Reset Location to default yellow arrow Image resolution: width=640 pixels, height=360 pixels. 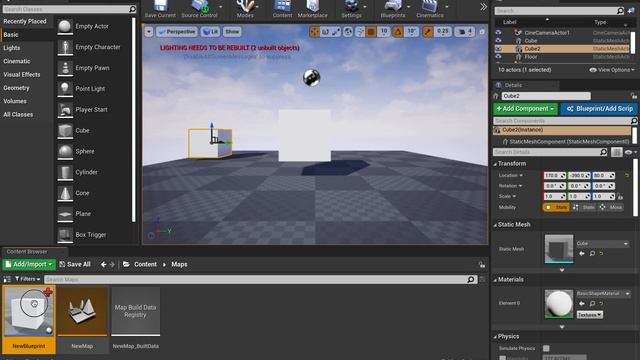[627, 175]
